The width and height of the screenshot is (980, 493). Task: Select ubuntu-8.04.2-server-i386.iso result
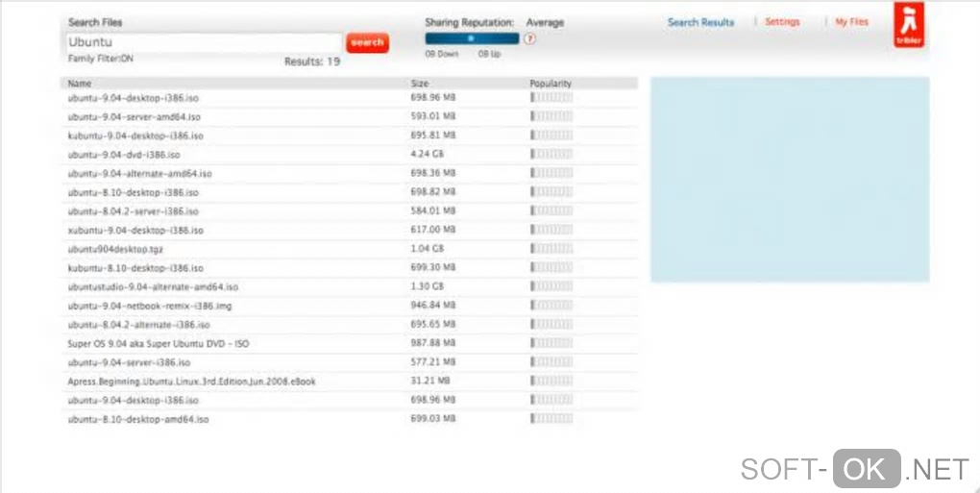click(349, 211)
